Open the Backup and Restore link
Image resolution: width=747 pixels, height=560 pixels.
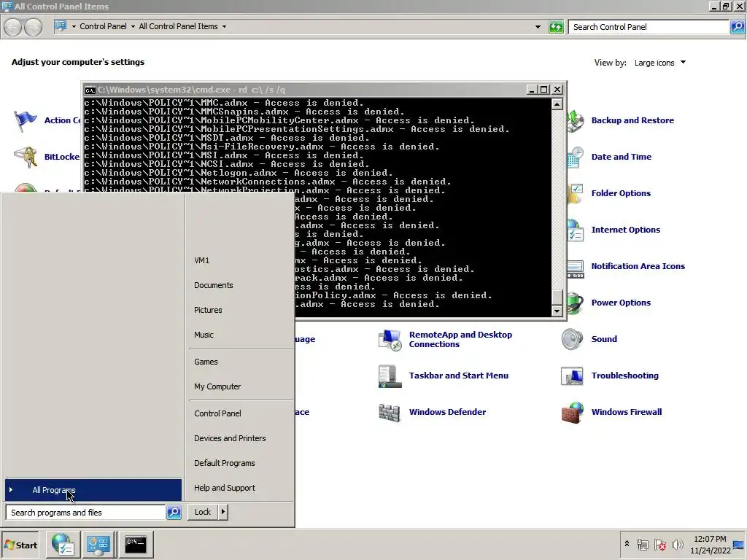pyautogui.click(x=632, y=120)
